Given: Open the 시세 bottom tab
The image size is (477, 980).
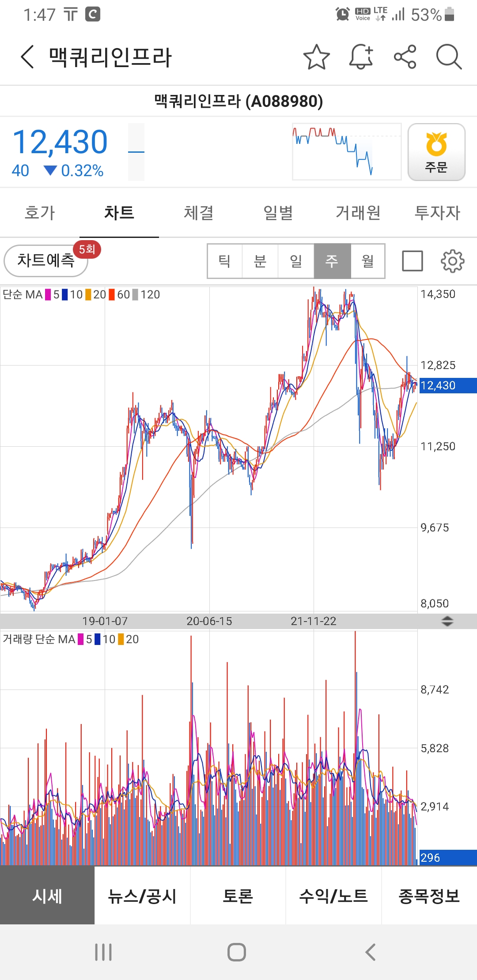Looking at the screenshot, I should point(47,896).
